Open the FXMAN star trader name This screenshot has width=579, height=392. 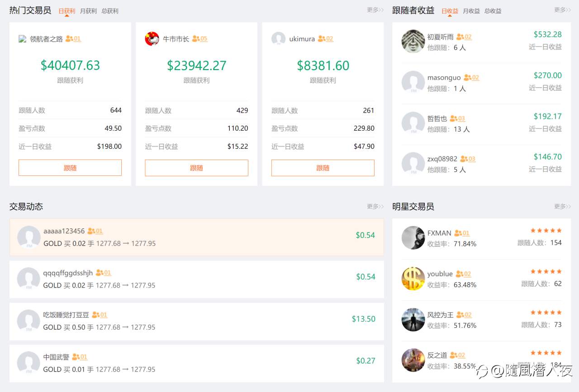439,233
